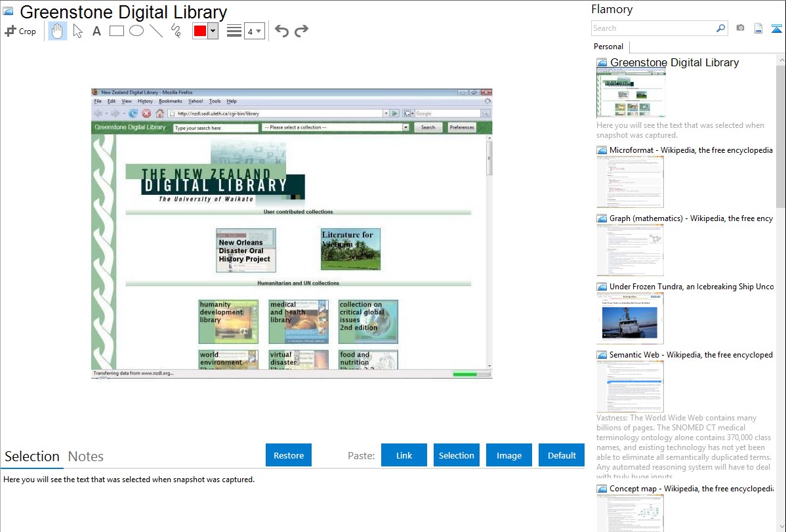Click the line thickness icon
Viewport: 786px width, 532px height.
click(234, 31)
